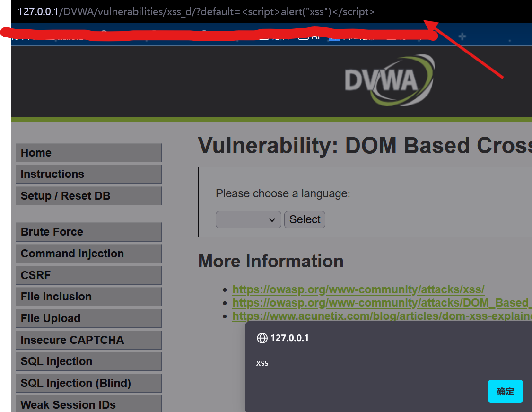Click the 'Vulnerability: DOM Based' page heading
This screenshot has height=412, width=532.
coord(365,146)
